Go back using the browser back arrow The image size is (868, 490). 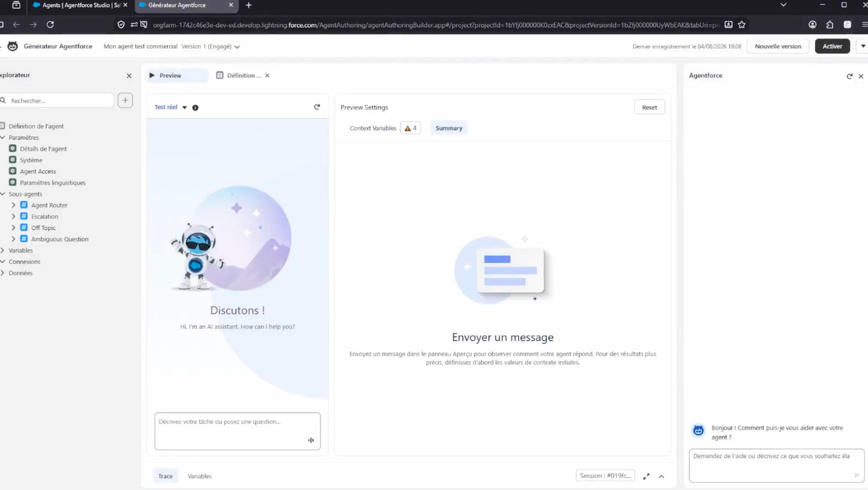tap(17, 25)
